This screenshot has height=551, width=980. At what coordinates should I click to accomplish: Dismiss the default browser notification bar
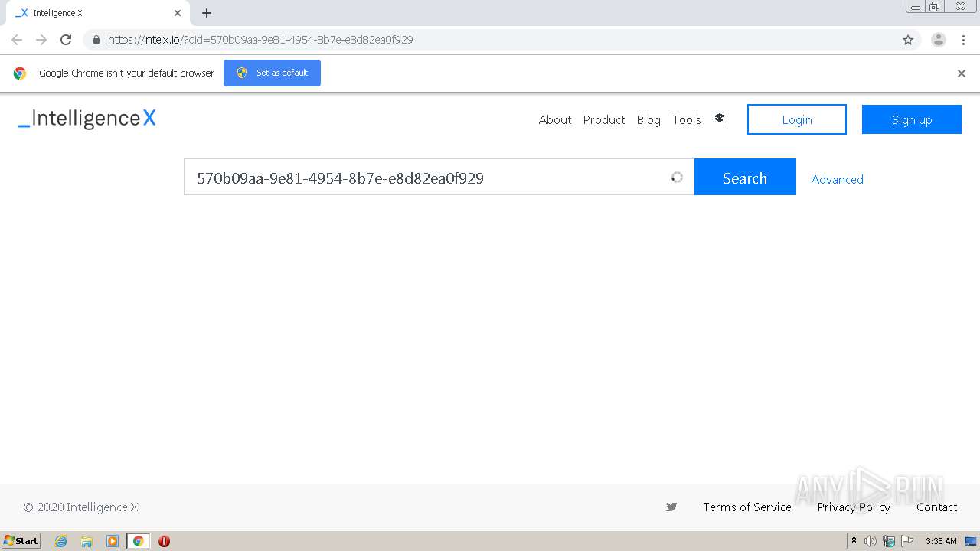(x=962, y=73)
